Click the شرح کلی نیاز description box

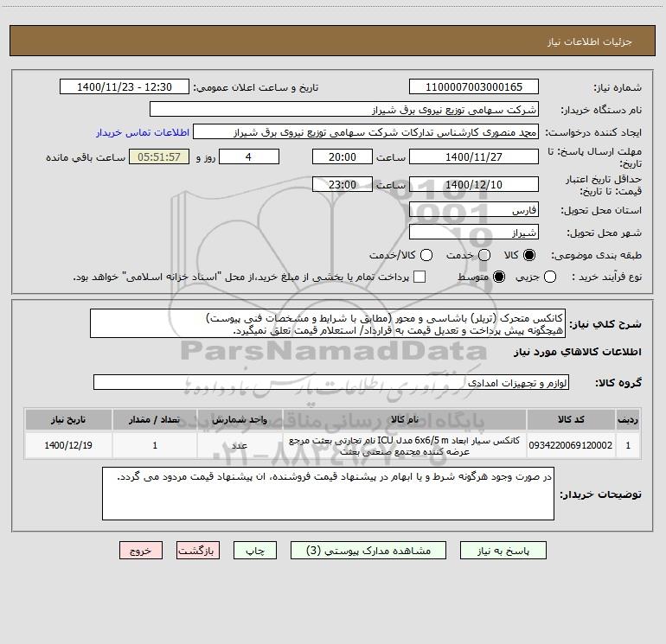click(328, 323)
